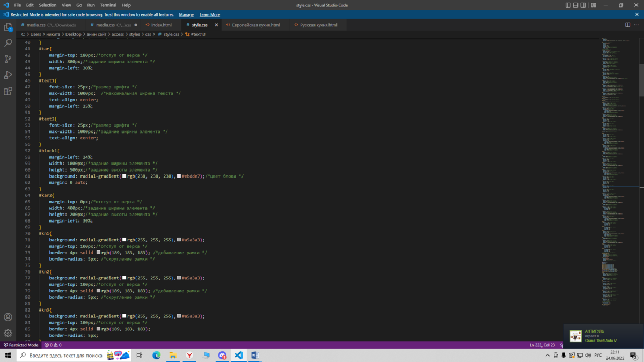Click the Ln 222, Col 23 cursor position
644x362 pixels.
pos(542,345)
